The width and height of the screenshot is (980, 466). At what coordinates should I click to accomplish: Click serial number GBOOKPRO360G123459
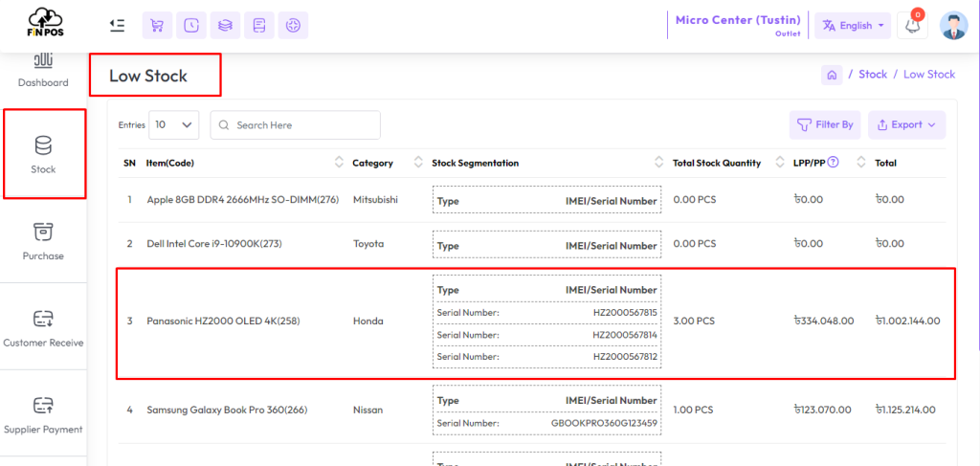click(605, 423)
